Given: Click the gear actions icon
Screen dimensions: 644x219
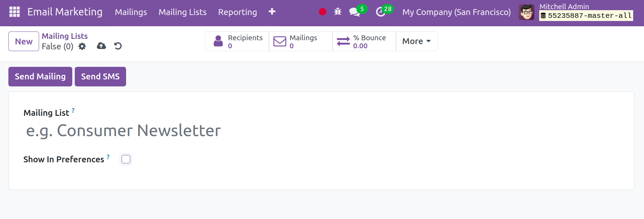Looking at the screenshot, I should [x=82, y=46].
